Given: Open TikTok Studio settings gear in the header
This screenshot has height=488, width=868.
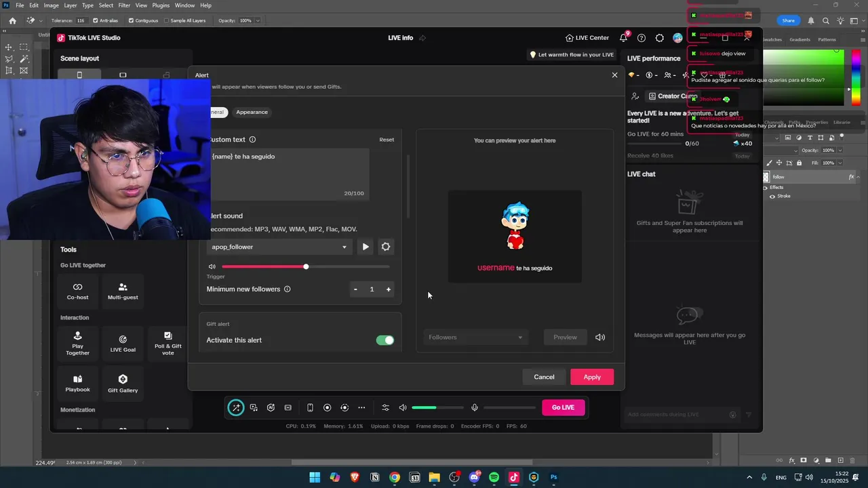Looking at the screenshot, I should 660,38.
